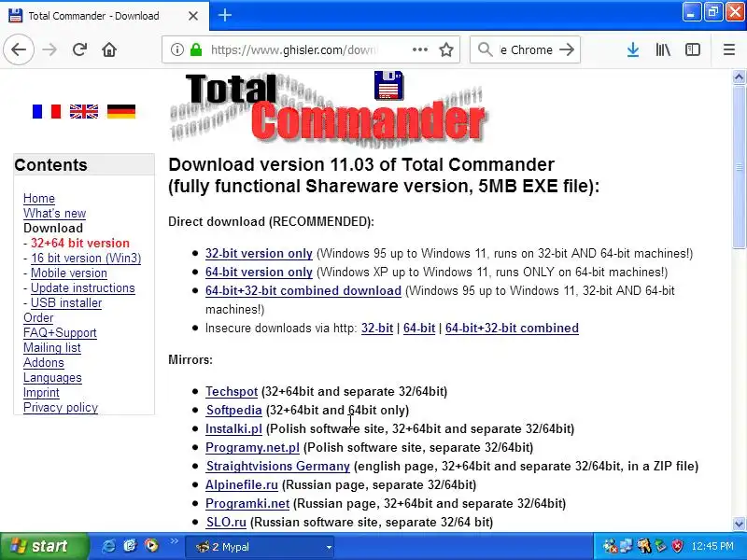
Task: Open the Update instructions link
Action: pos(83,287)
